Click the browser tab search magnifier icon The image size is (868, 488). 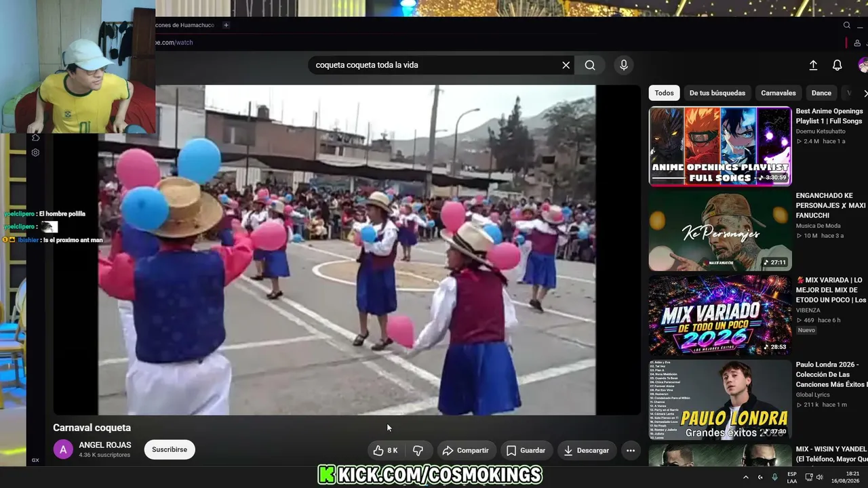(x=847, y=25)
